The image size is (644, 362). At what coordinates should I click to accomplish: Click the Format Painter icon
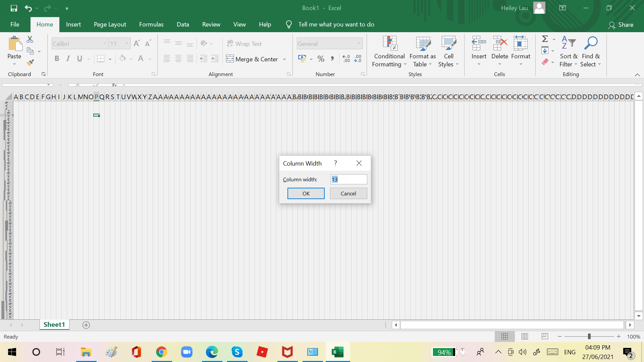pos(30,62)
